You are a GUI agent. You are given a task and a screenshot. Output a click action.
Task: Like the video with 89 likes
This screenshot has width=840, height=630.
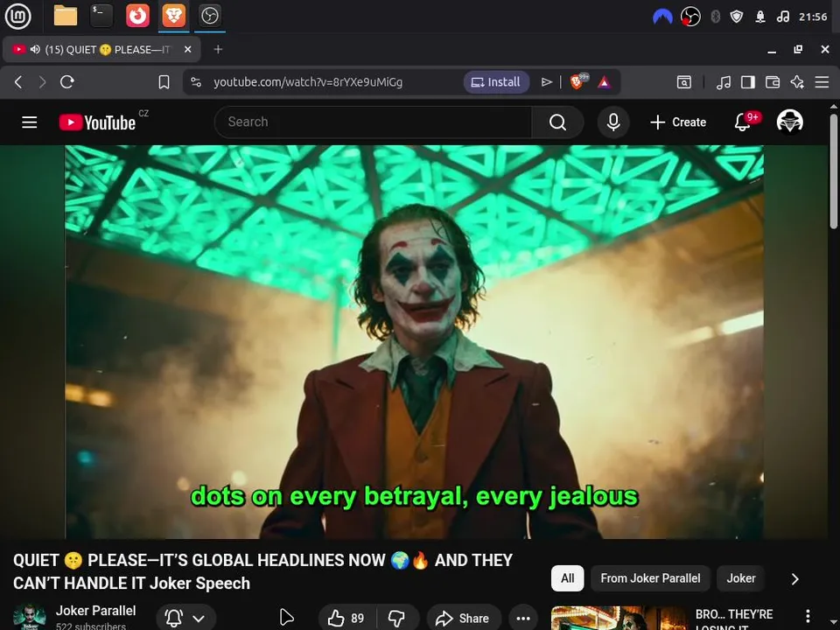coord(346,619)
